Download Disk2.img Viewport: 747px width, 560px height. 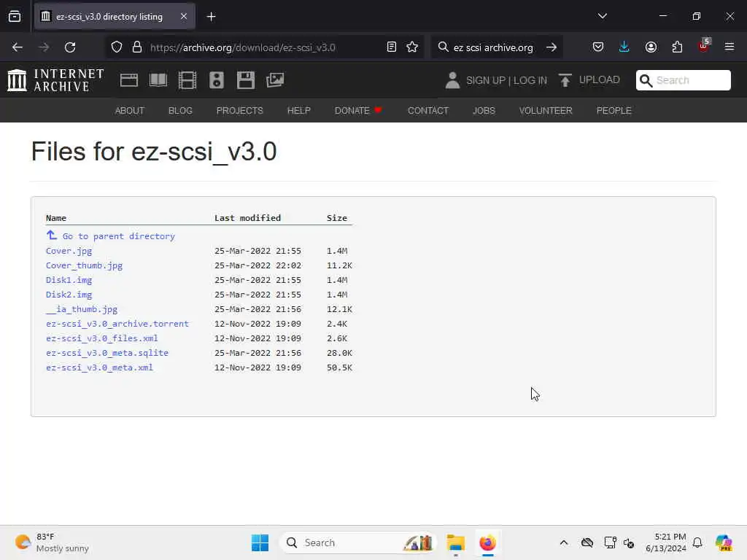coord(69,295)
